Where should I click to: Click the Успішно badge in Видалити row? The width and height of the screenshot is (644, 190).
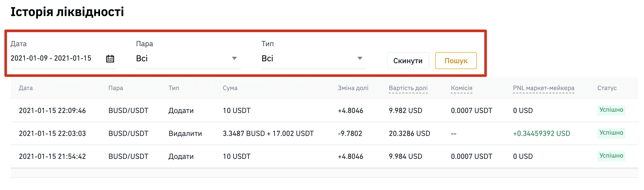click(611, 133)
